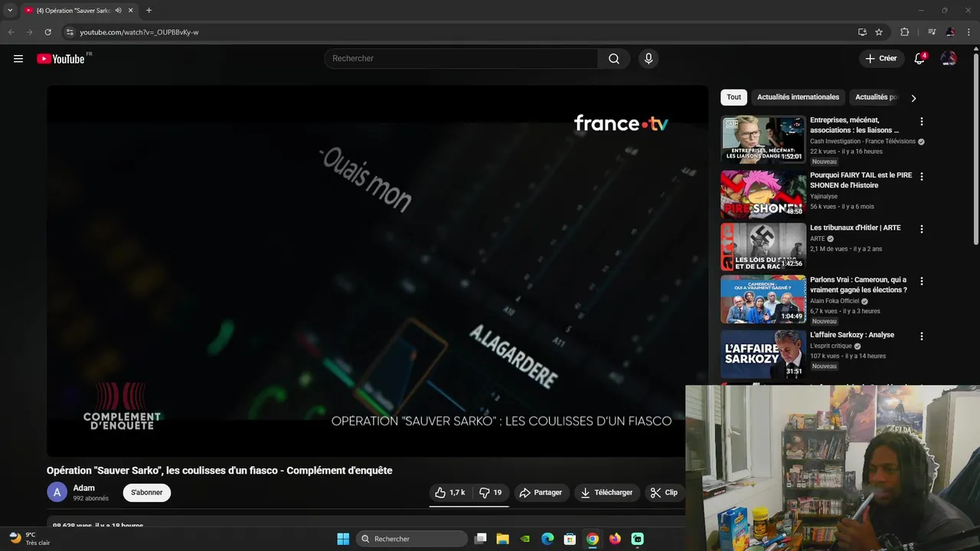Open options for Les tribunaux d'Hitler video

(x=922, y=229)
